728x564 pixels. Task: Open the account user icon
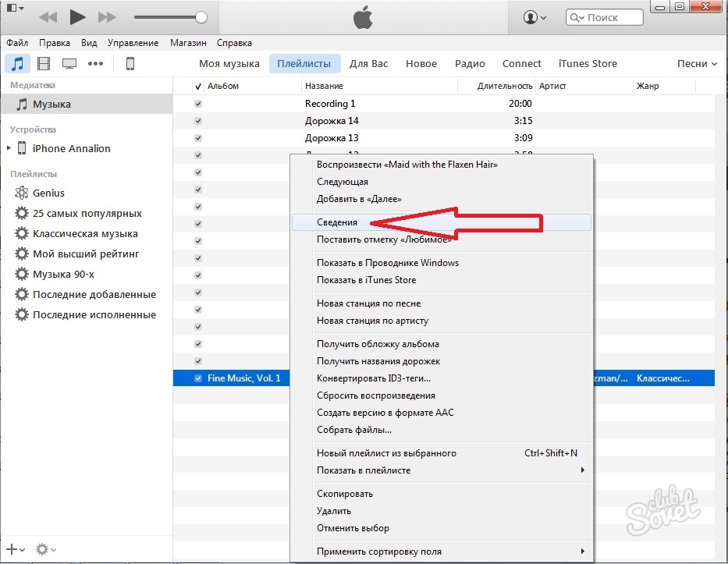pos(534,16)
